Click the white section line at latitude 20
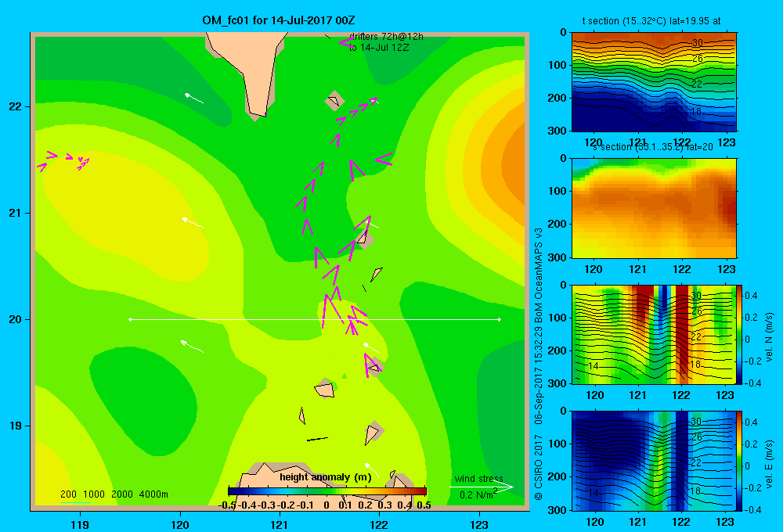This screenshot has width=783, height=532. [x=315, y=319]
